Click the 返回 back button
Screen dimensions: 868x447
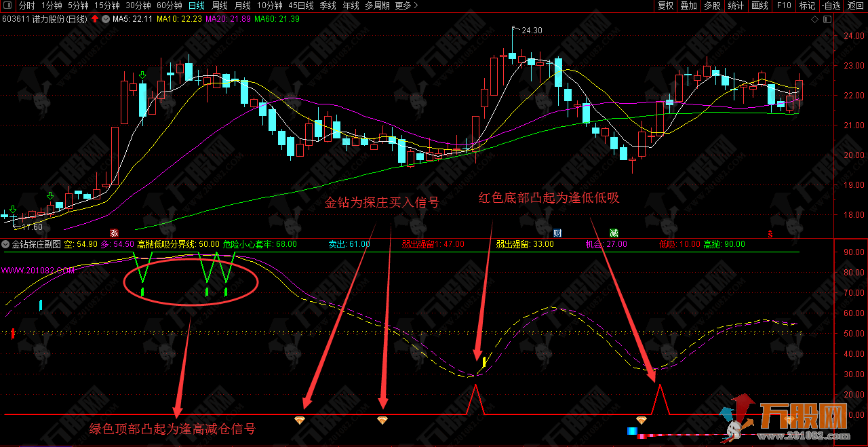coord(856,5)
